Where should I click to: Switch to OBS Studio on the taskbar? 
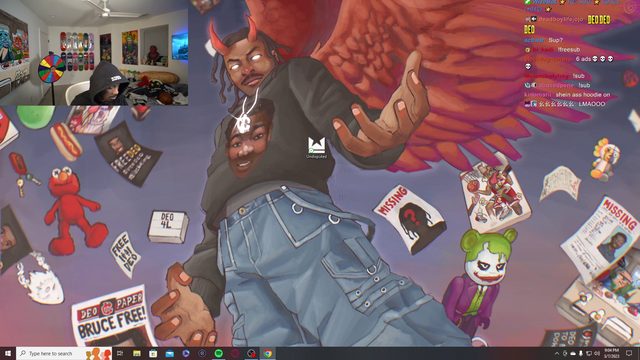(x=251, y=353)
